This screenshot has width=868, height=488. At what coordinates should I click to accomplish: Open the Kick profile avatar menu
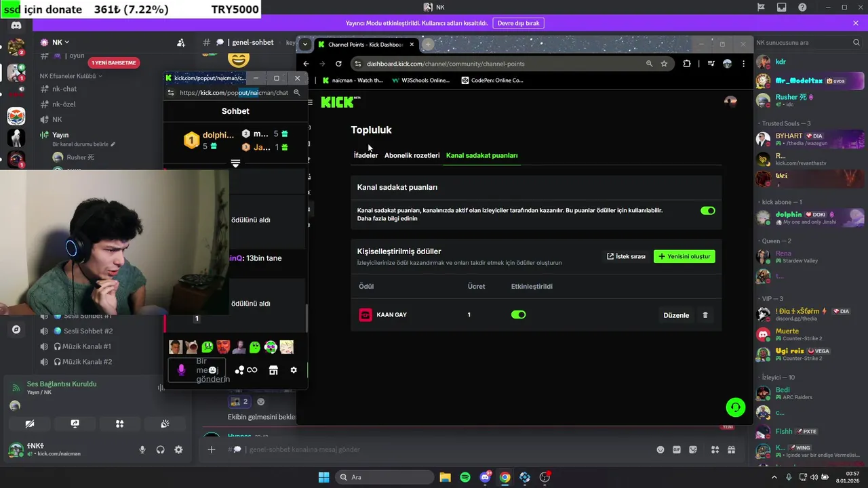point(730,101)
